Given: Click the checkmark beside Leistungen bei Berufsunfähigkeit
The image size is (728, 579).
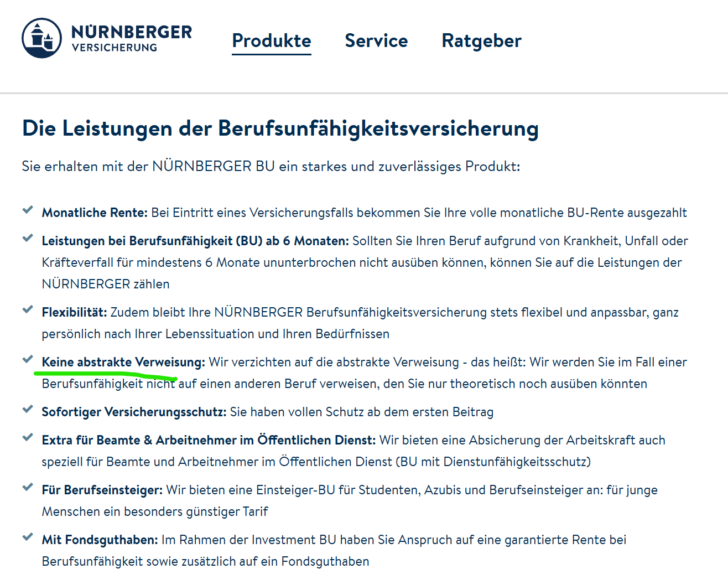Looking at the screenshot, I should (28, 239).
